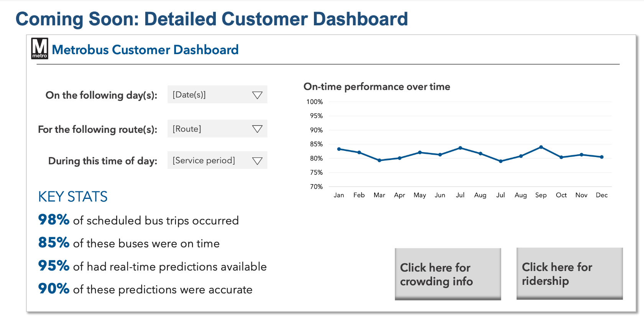Click the 90% predictions accurate stat
This screenshot has height=319, width=644.
click(145, 289)
